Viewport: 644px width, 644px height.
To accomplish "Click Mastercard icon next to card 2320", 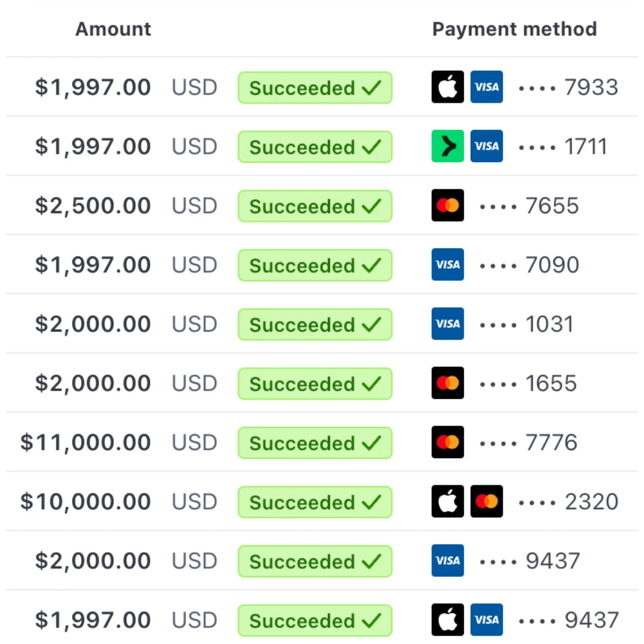I will tap(486, 501).
